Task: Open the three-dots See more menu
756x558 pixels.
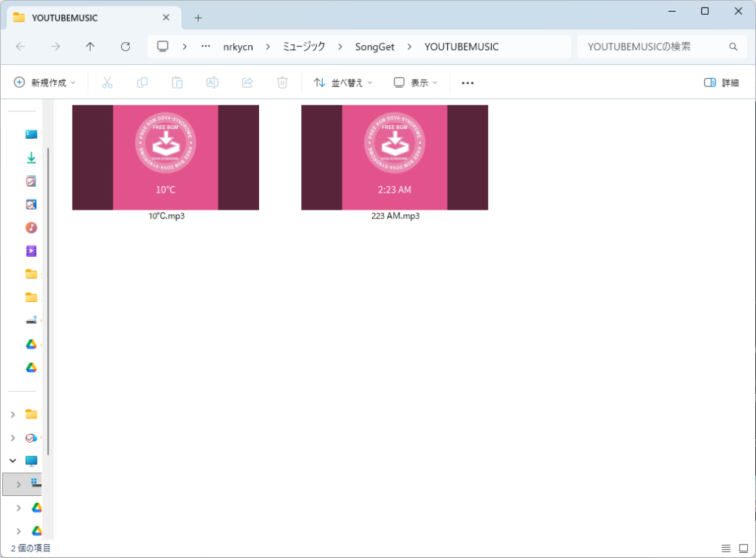Action: (x=467, y=83)
